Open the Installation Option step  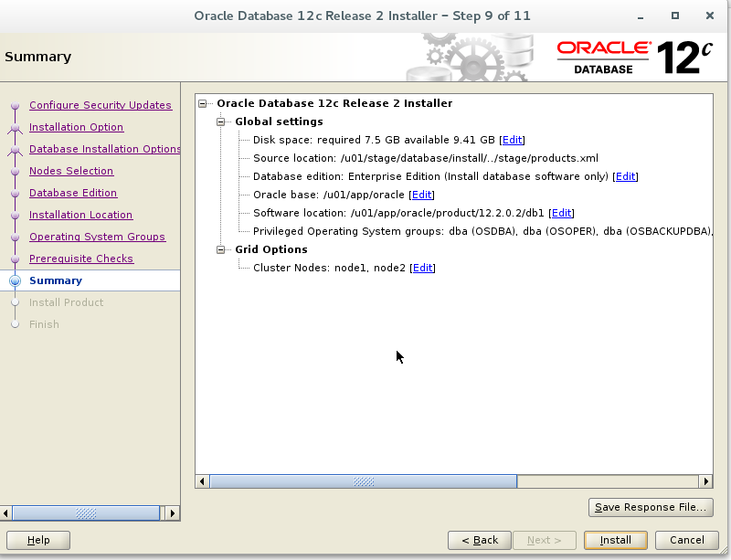[x=76, y=127]
